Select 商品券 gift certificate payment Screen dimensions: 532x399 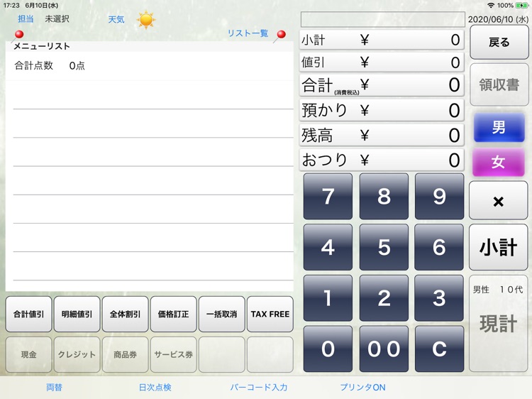click(125, 354)
